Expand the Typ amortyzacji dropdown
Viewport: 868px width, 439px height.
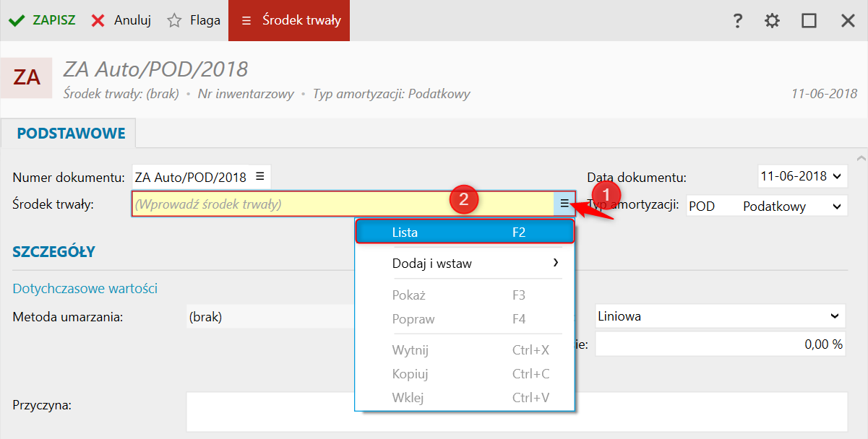(x=837, y=207)
